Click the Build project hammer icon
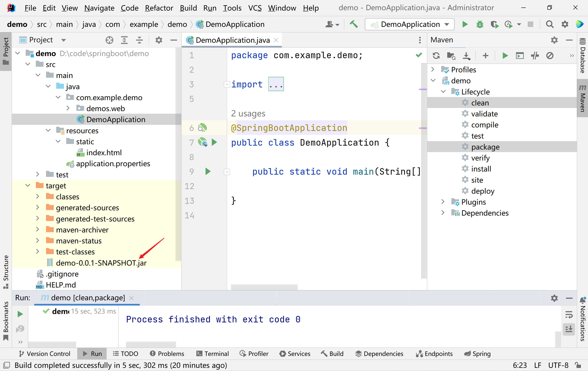Viewport: 588px width, 371px height. click(x=354, y=24)
